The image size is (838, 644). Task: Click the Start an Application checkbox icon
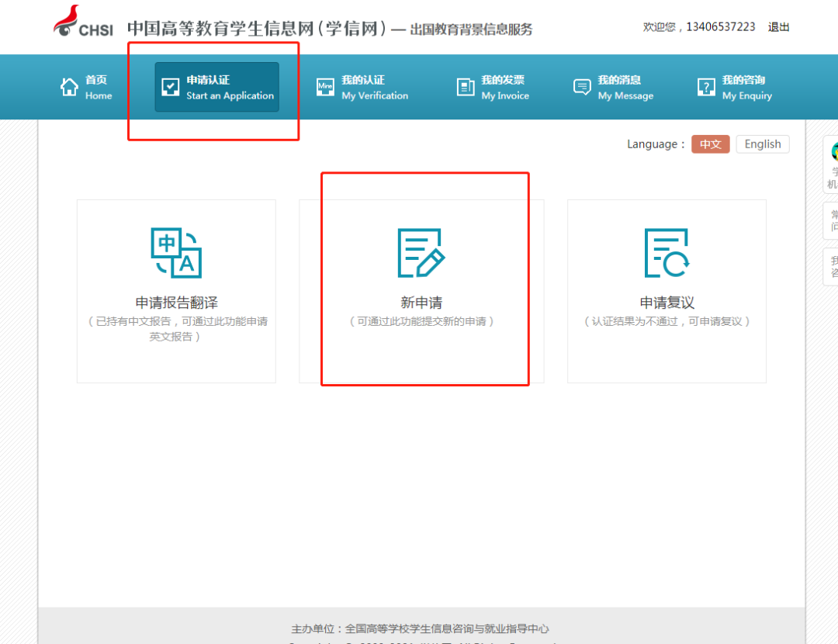click(171, 87)
